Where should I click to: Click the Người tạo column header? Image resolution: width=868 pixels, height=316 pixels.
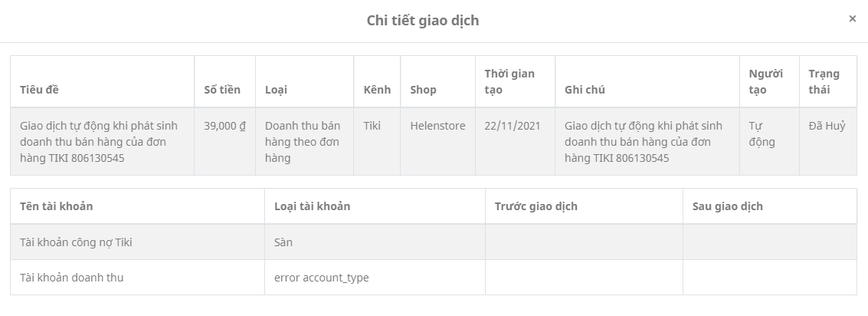[765, 81]
